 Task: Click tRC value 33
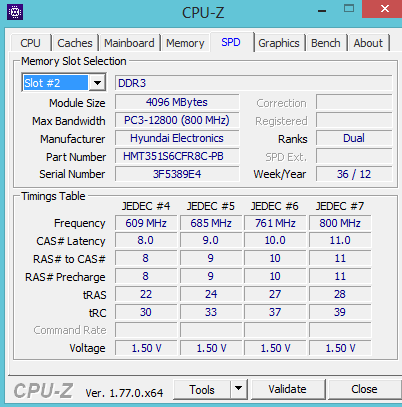tap(211, 312)
